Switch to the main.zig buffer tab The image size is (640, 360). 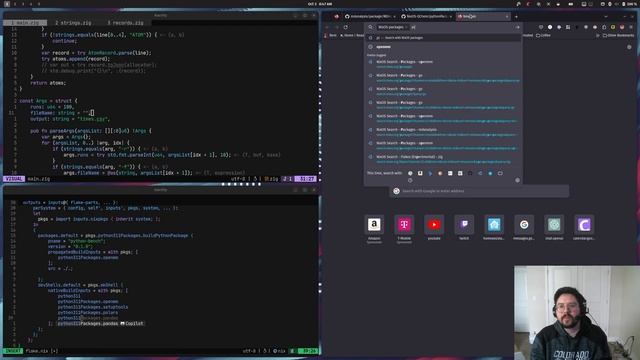25,23
